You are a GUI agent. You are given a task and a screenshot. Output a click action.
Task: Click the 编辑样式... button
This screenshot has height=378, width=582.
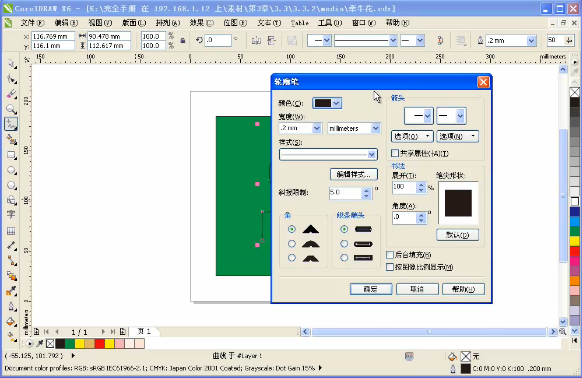[354, 174]
